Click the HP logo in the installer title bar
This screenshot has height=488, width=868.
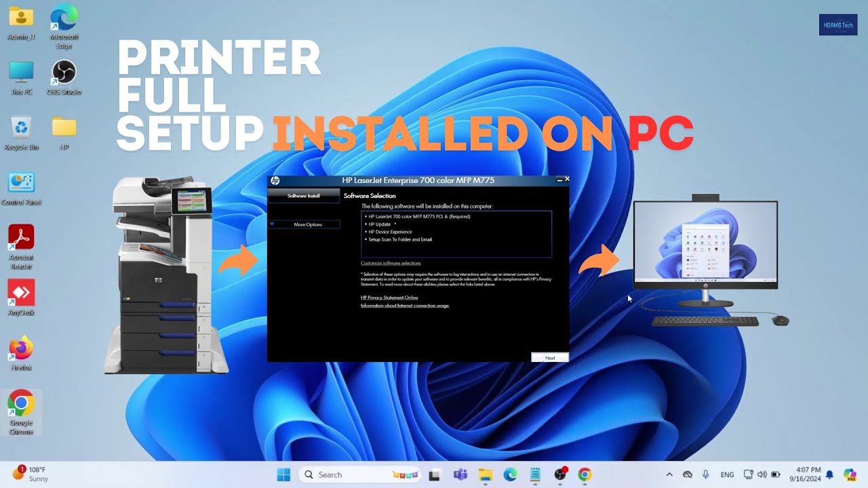[x=275, y=180]
